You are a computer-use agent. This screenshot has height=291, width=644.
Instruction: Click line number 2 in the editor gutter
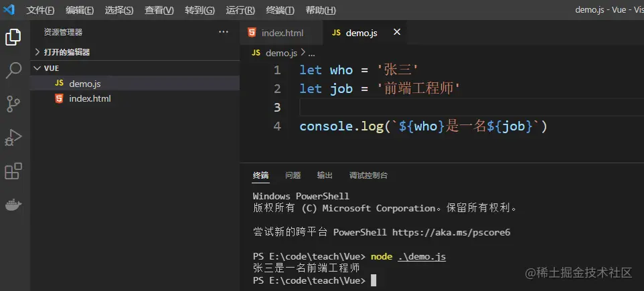277,89
